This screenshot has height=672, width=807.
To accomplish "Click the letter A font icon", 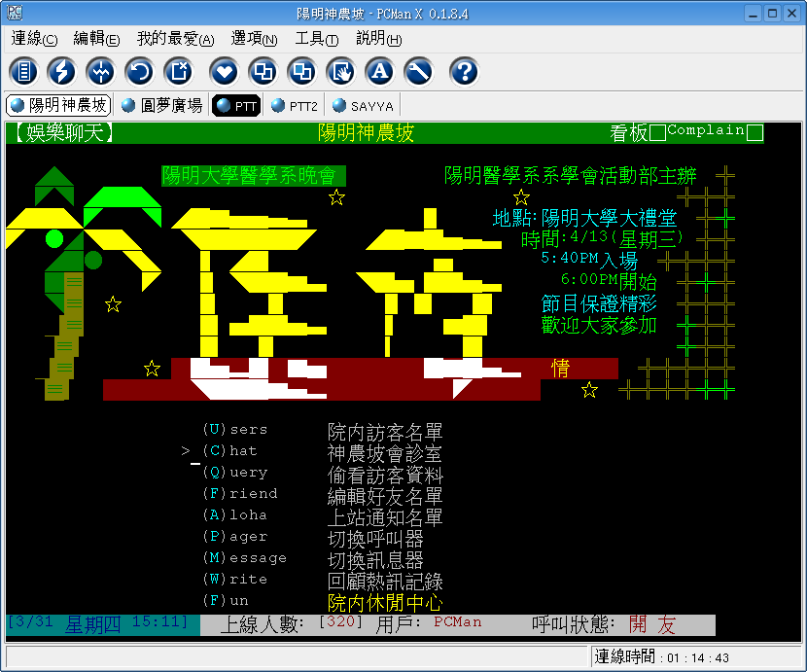I will 380,72.
